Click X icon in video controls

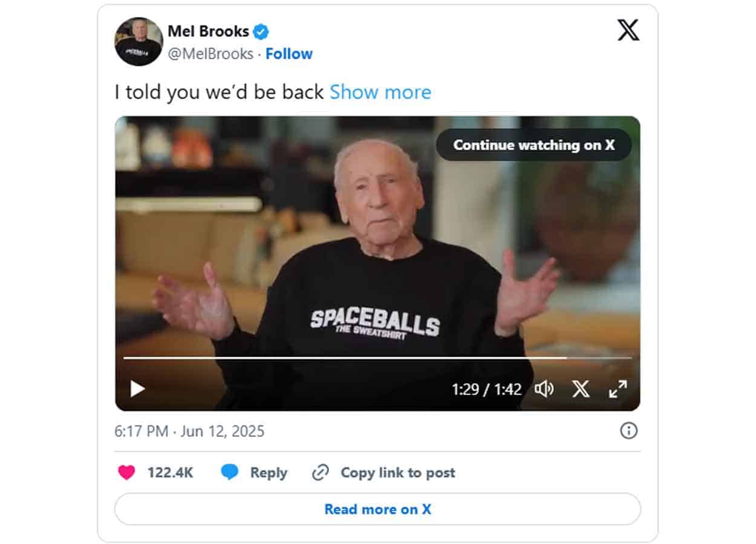click(x=581, y=389)
